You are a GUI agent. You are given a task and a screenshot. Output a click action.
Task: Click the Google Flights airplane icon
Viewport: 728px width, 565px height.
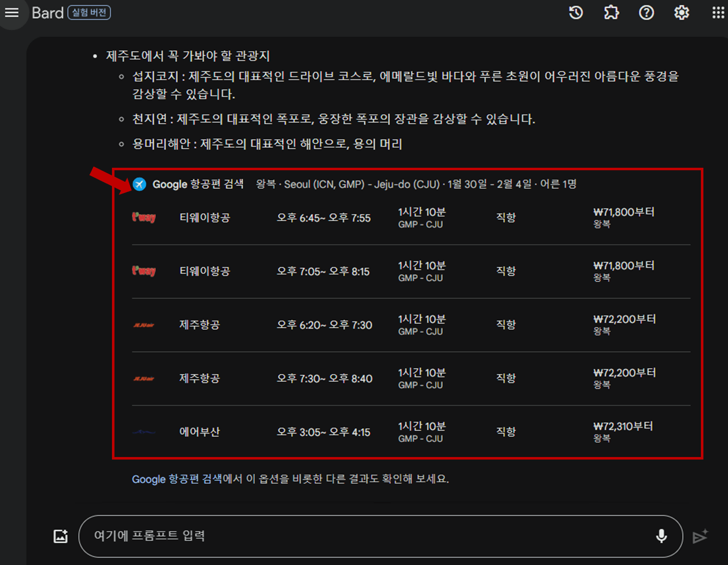140,184
